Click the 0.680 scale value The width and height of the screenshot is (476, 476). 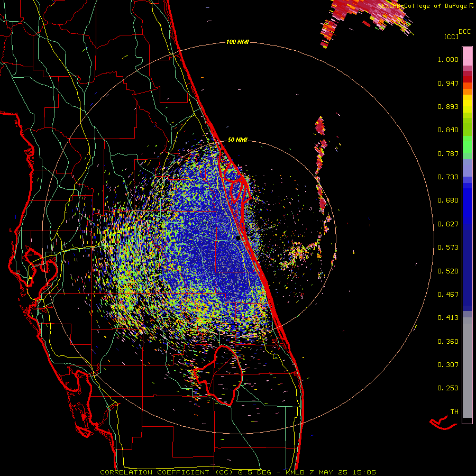click(x=448, y=200)
